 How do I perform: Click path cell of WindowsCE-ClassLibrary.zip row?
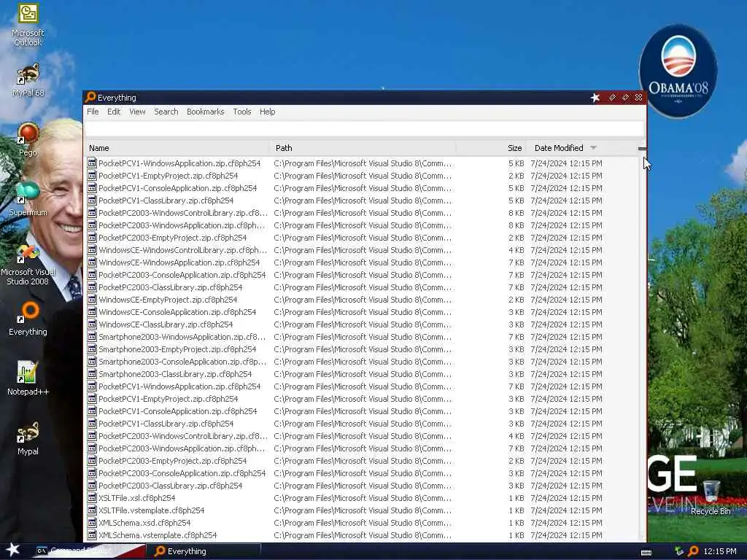point(363,324)
